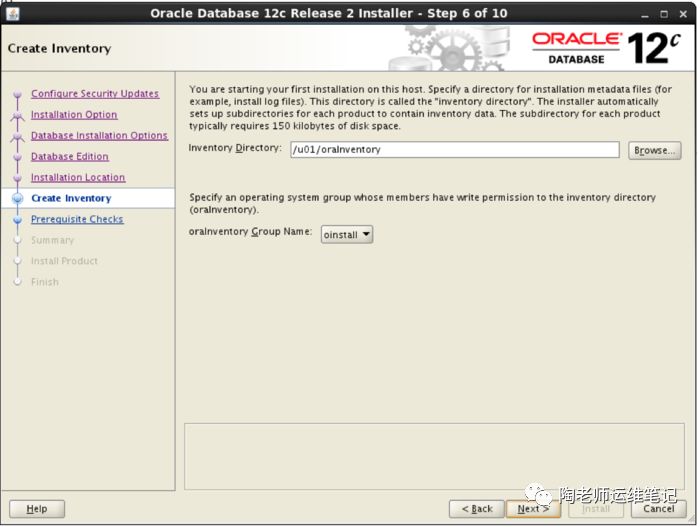Click the Configure Security Updates step bullet

(x=17, y=94)
